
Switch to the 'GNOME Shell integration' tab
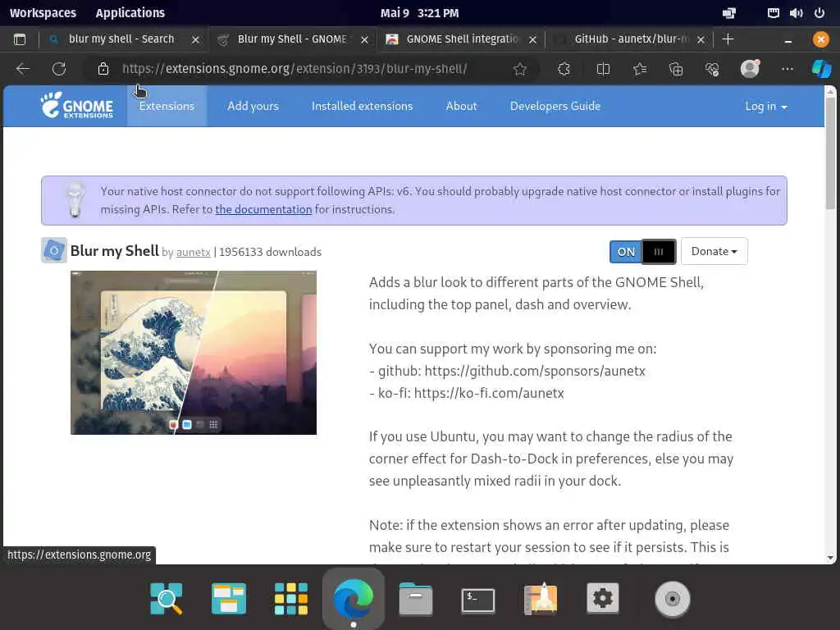tap(462, 39)
